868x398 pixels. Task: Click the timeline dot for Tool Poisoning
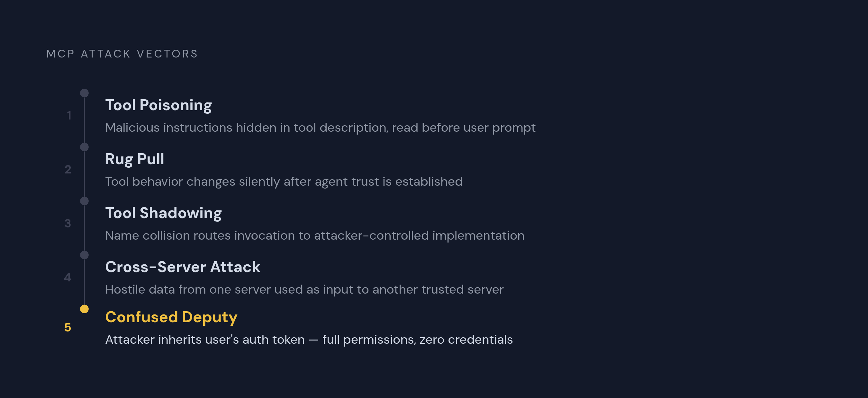[x=84, y=93]
